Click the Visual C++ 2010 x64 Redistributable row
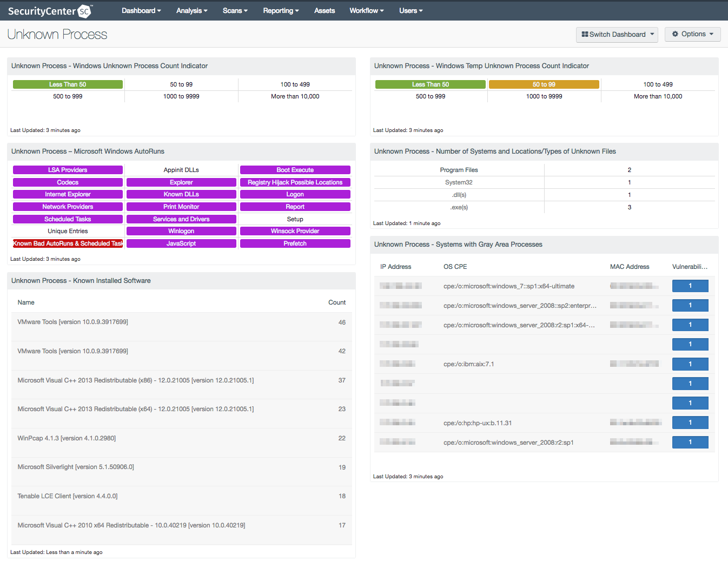 (x=182, y=530)
